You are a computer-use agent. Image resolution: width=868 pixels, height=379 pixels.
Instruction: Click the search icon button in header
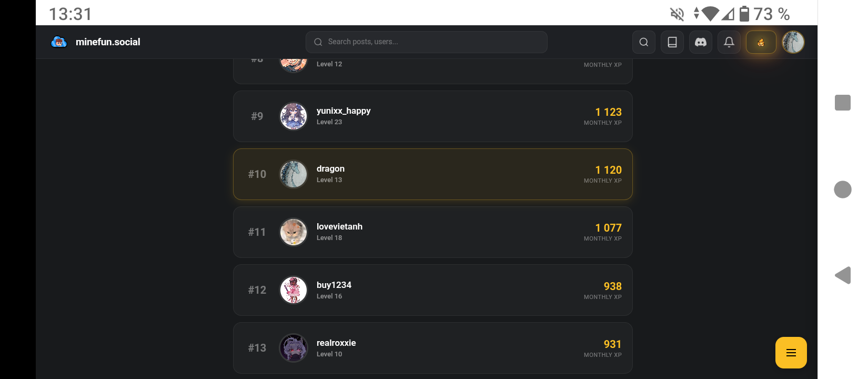point(643,42)
